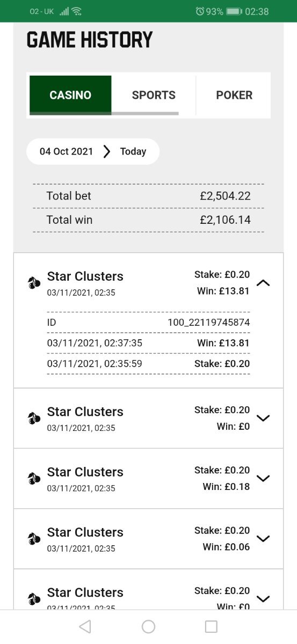Image resolution: width=297 pixels, height=644 pixels.
Task: Open the 04 Oct 2021 to Today date range
Action: 93,151
